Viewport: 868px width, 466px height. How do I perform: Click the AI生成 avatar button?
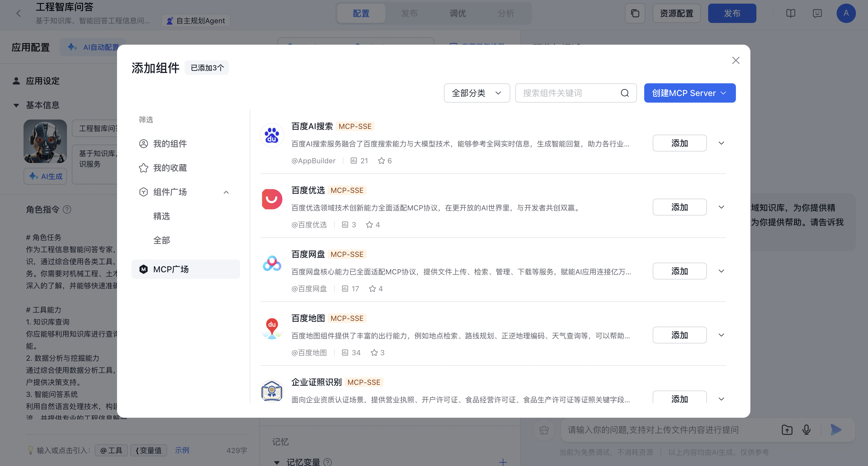coord(45,176)
